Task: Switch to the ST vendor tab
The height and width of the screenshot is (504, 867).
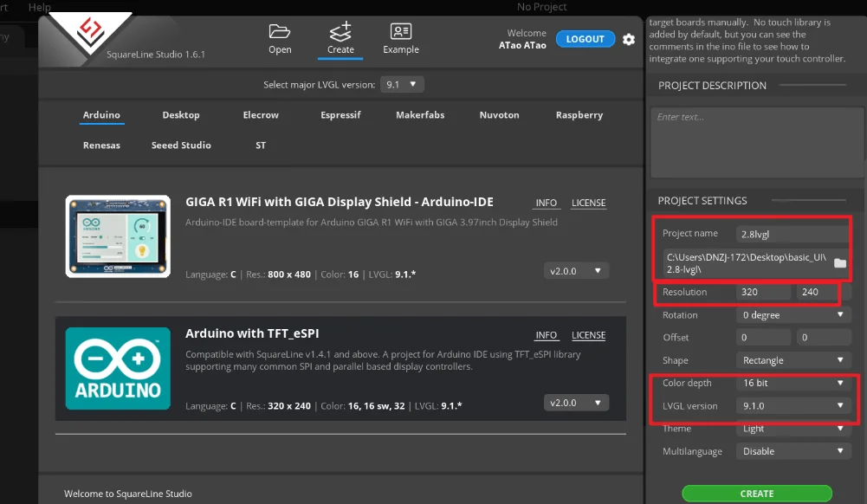Action: (x=261, y=145)
